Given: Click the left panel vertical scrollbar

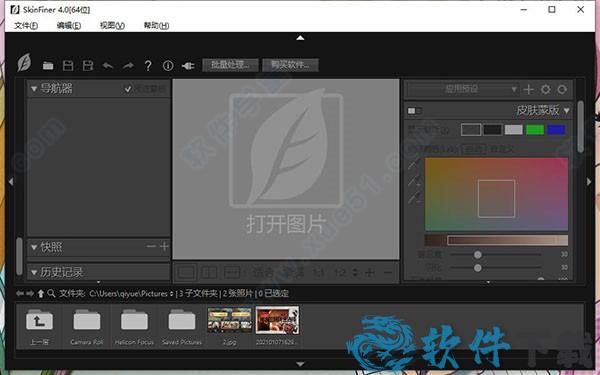Looking at the screenshot, I should tap(20, 256).
